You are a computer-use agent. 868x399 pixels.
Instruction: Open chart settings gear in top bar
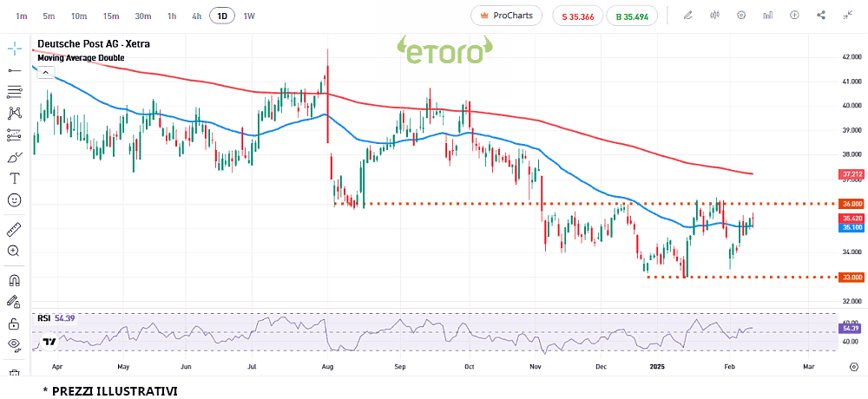click(741, 16)
